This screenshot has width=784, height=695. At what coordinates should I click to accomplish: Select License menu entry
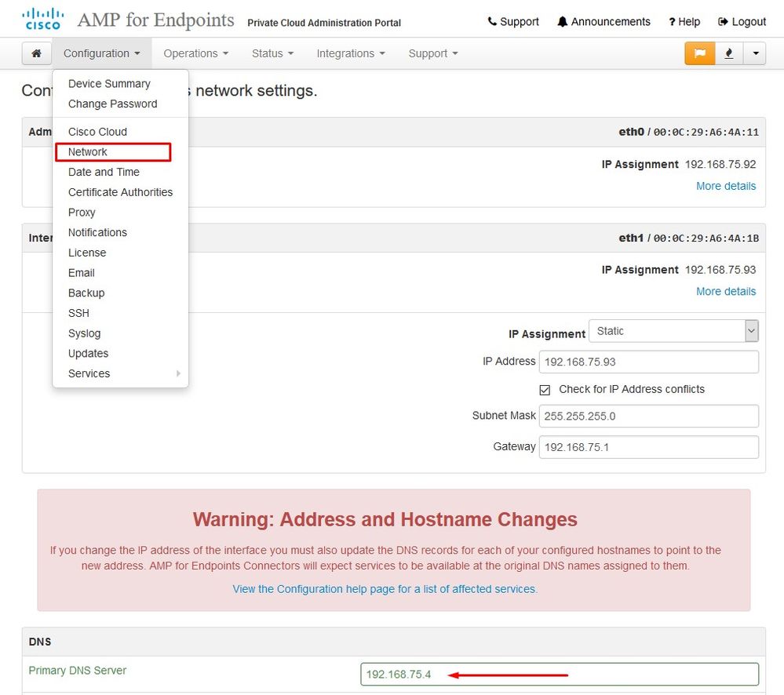point(121,253)
